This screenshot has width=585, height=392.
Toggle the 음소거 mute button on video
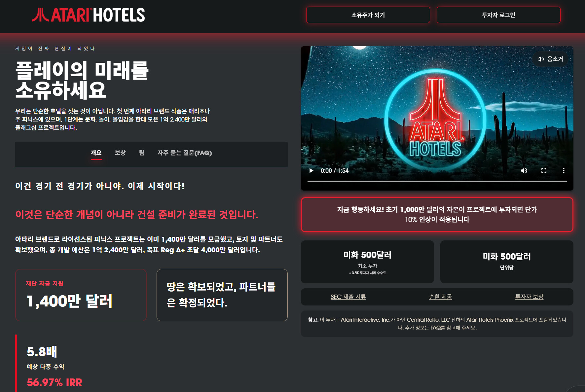click(x=550, y=59)
